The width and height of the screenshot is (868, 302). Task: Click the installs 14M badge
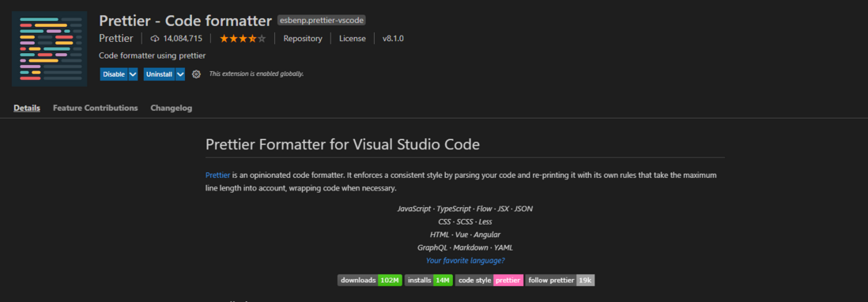tap(429, 281)
